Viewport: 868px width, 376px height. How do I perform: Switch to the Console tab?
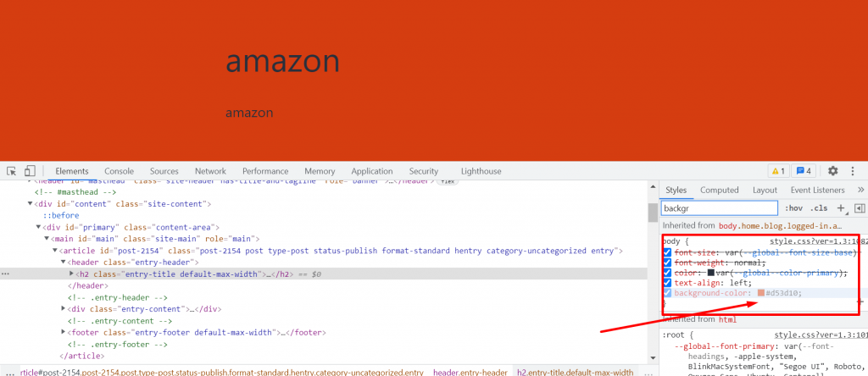[119, 171]
